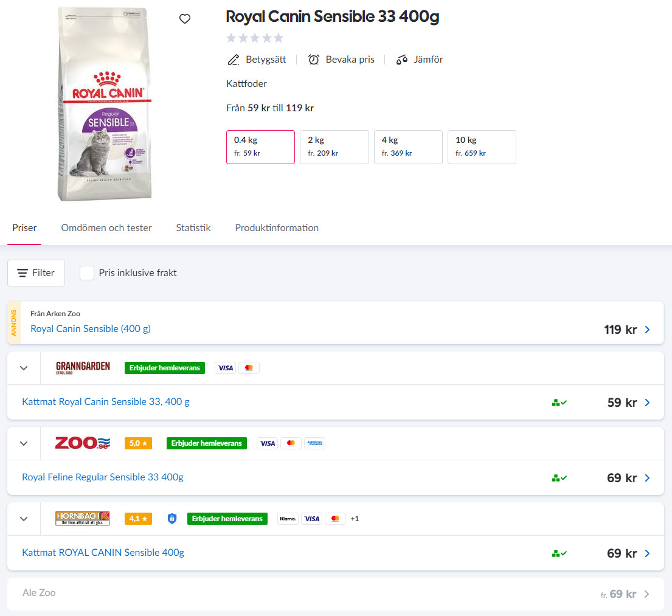This screenshot has height=616, width=672.
Task: Click the Betygsätt pencil icon
Action: [x=233, y=60]
